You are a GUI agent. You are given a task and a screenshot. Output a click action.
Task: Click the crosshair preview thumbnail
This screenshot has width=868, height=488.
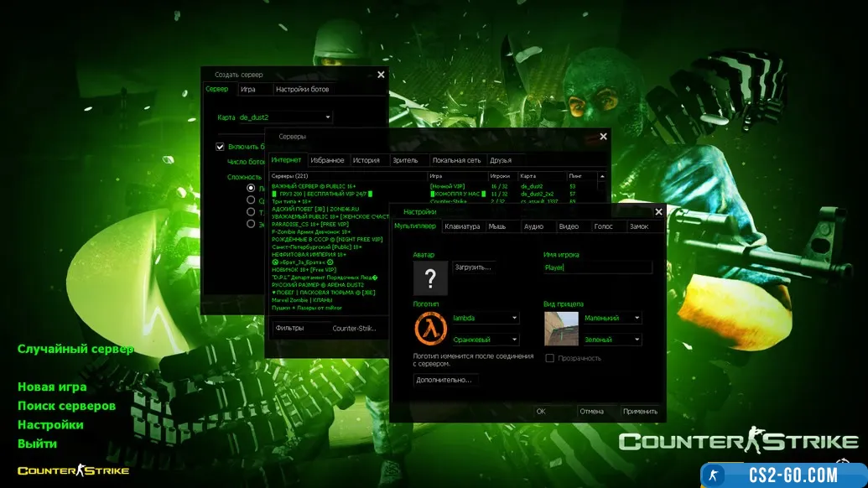click(x=561, y=328)
